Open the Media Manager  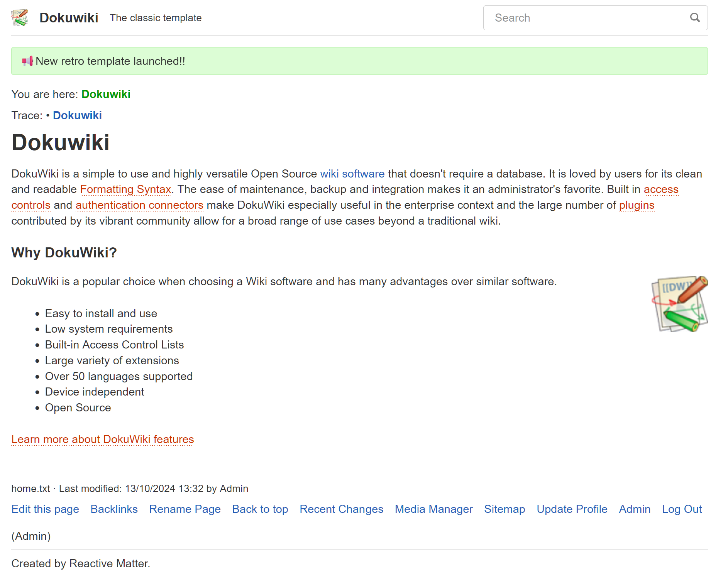pyautogui.click(x=433, y=509)
